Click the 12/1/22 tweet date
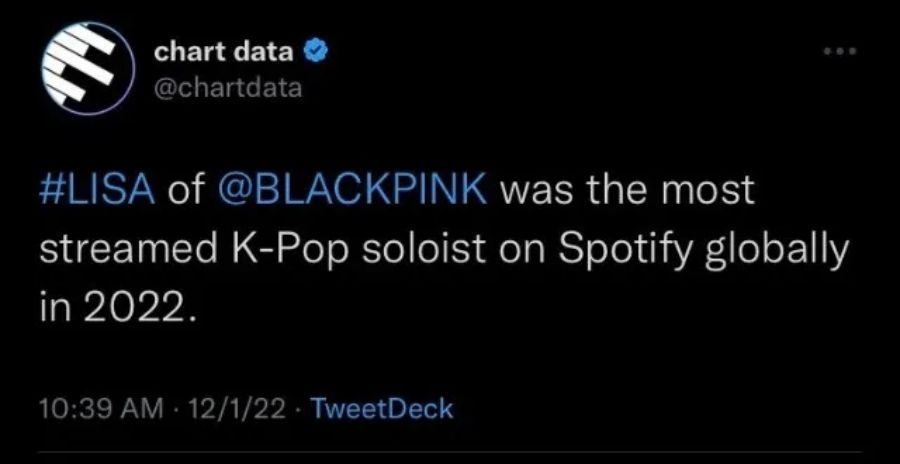The width and height of the screenshot is (900, 464). coord(235,408)
